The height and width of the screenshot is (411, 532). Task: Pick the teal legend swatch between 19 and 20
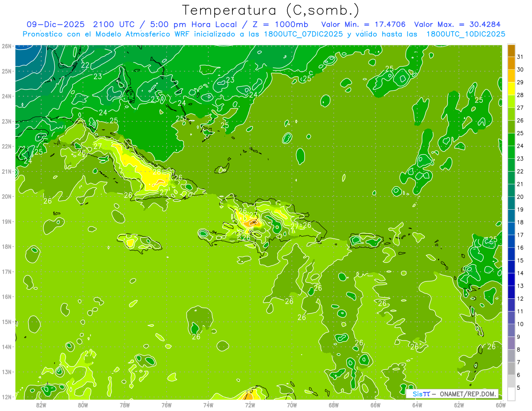(x=511, y=203)
